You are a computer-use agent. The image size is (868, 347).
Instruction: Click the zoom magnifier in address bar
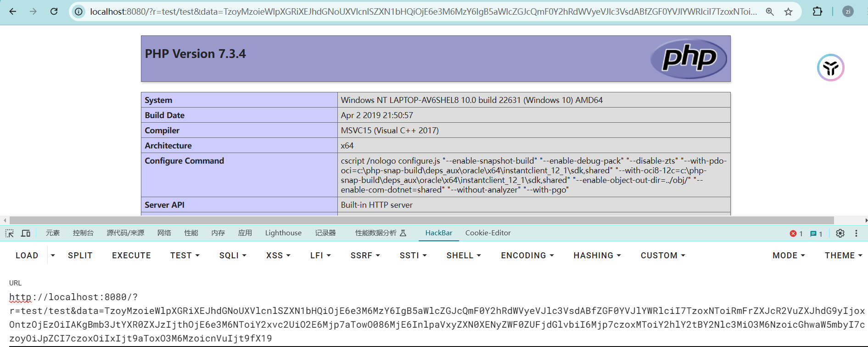(770, 11)
